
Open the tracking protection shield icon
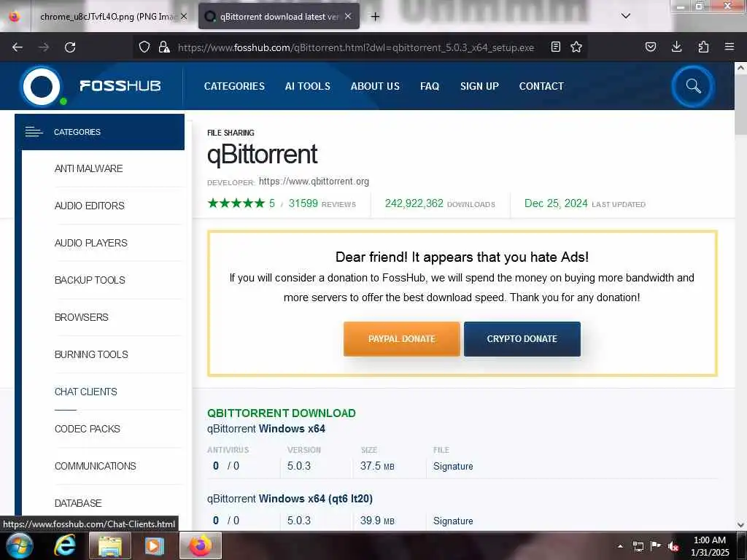click(x=144, y=47)
